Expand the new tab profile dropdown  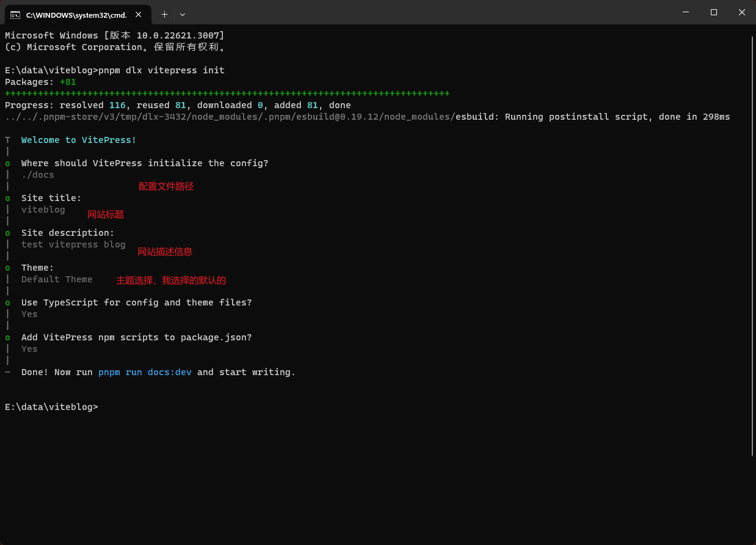point(183,14)
